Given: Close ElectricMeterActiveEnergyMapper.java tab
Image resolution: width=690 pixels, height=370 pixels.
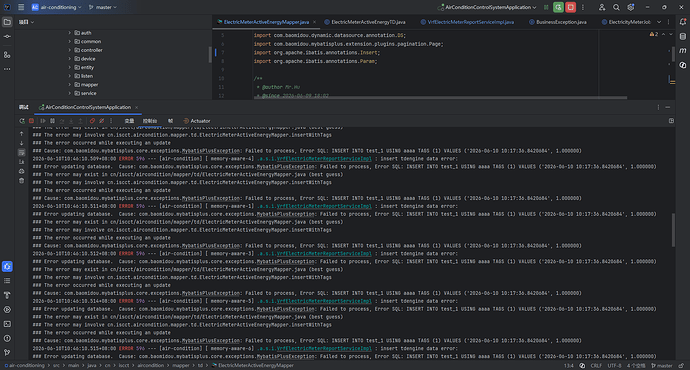Looking at the screenshot, I should (x=314, y=22).
